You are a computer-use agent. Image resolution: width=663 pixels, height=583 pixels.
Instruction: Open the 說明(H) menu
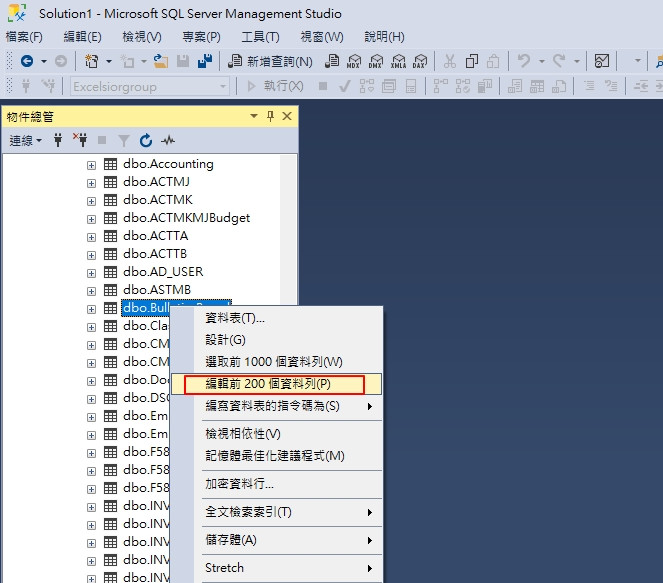(384, 37)
